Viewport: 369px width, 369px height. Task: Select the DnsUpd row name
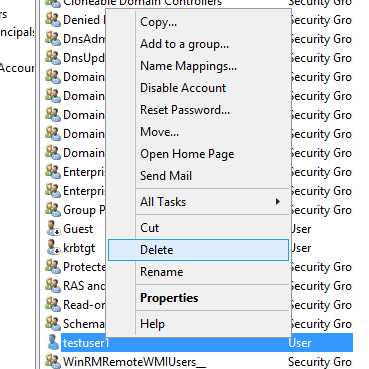click(x=84, y=58)
